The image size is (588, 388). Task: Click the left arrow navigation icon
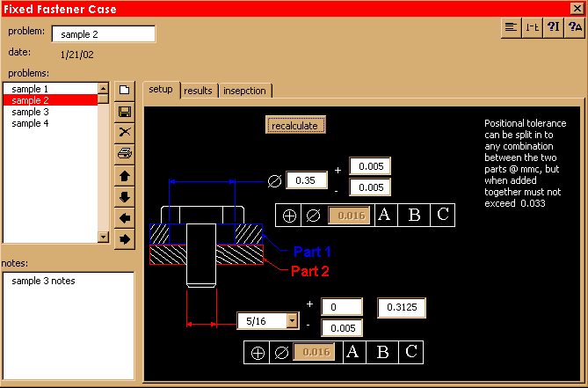[125, 217]
